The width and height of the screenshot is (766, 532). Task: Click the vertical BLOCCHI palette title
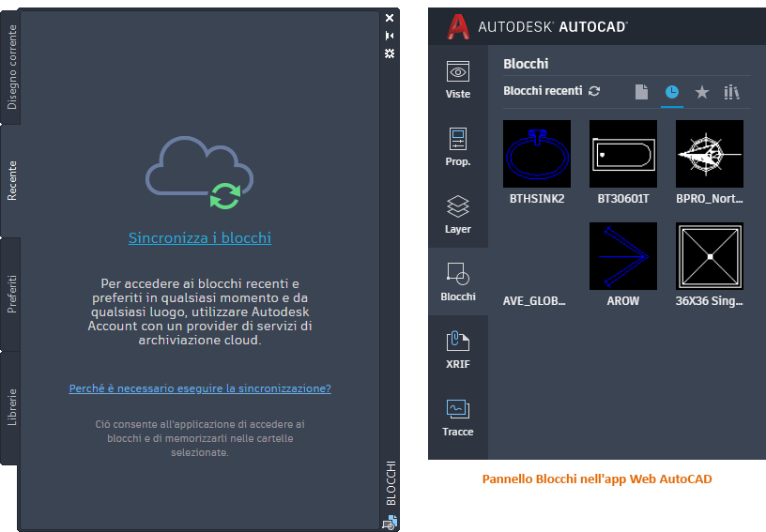(391, 483)
